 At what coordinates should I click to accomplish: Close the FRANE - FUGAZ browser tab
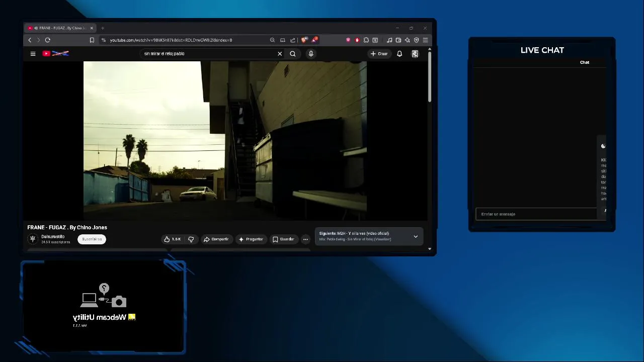[x=92, y=28]
